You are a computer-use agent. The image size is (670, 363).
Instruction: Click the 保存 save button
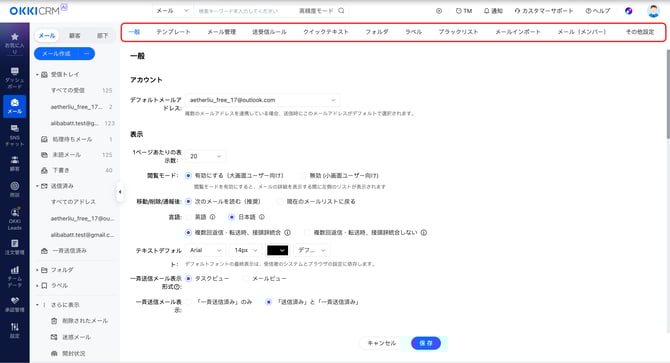click(x=426, y=343)
